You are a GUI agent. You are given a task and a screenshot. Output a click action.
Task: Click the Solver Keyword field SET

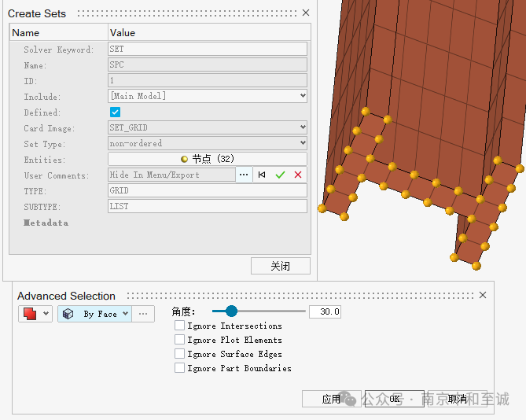(x=208, y=49)
